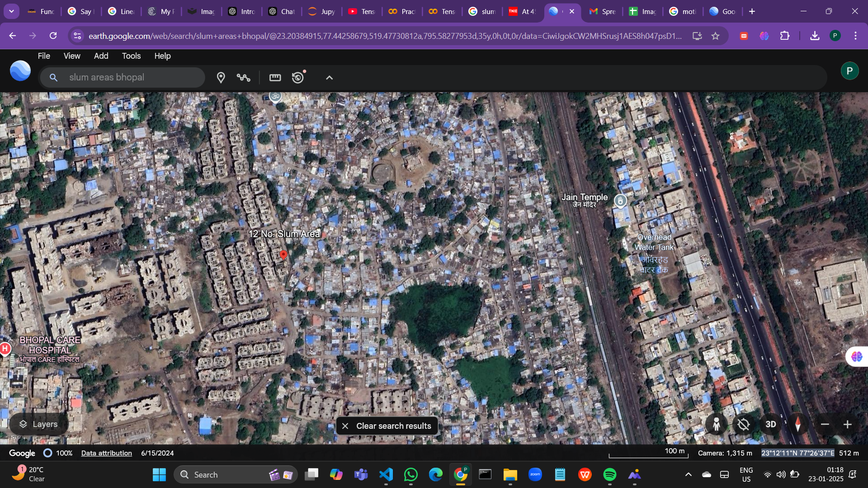Open the File menu
This screenshot has height=488, width=868.
coord(44,56)
